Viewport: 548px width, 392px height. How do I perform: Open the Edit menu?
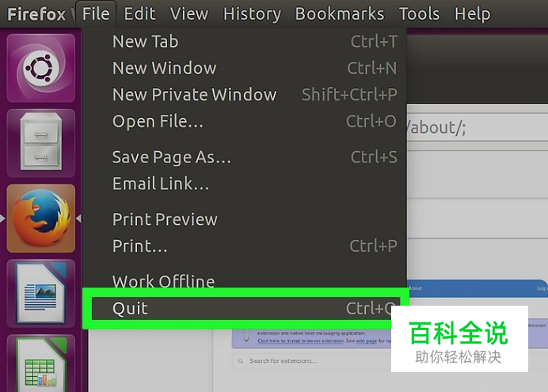[140, 14]
